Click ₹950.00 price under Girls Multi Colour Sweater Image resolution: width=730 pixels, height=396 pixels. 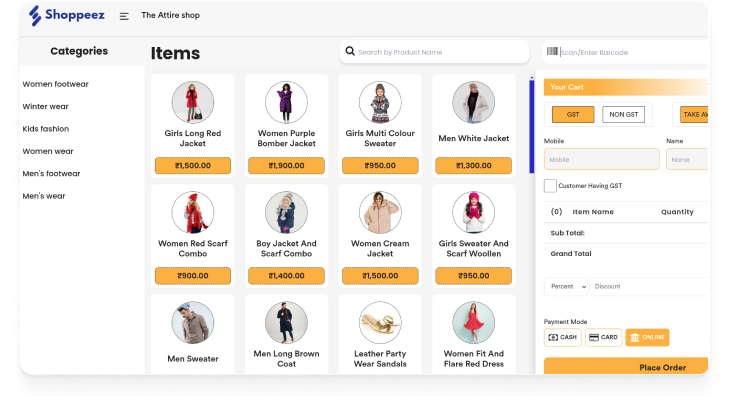point(380,166)
